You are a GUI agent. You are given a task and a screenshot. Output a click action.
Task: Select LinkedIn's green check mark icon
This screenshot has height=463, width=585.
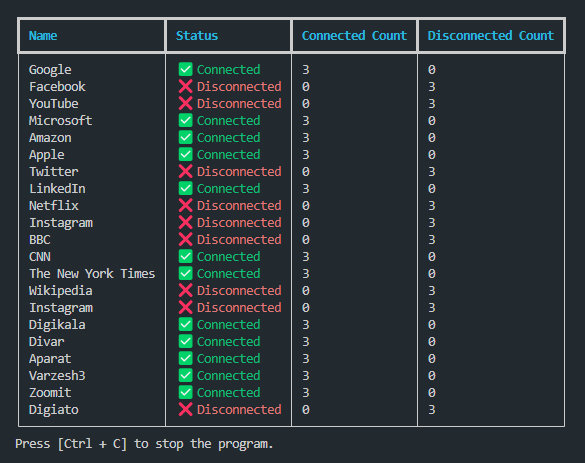coord(185,188)
